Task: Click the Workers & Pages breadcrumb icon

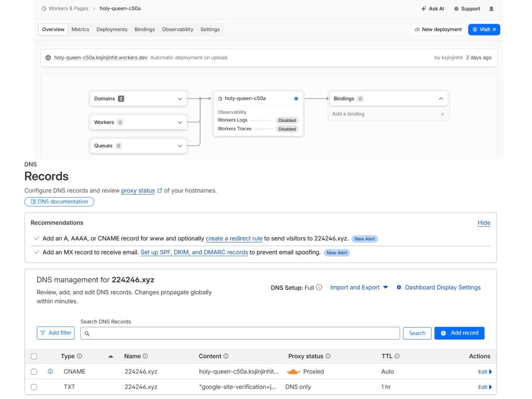Action: tap(44, 8)
